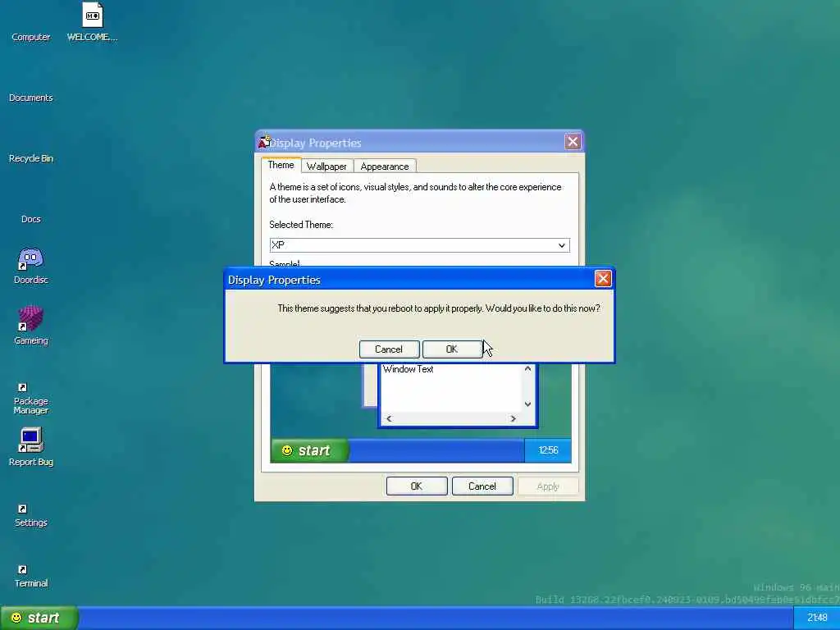The height and width of the screenshot is (630, 840).
Task: Launch the Terminal desktop shortcut
Action: (x=30, y=577)
